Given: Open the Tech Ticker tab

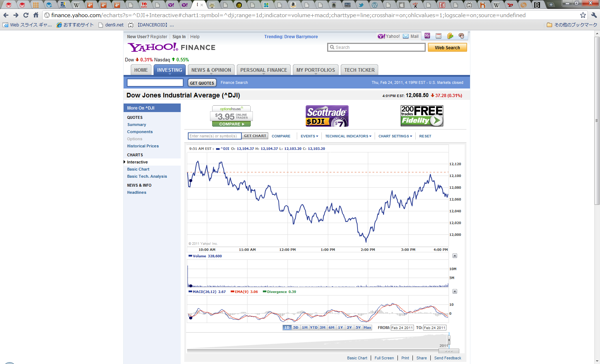Looking at the screenshot, I should point(359,70).
